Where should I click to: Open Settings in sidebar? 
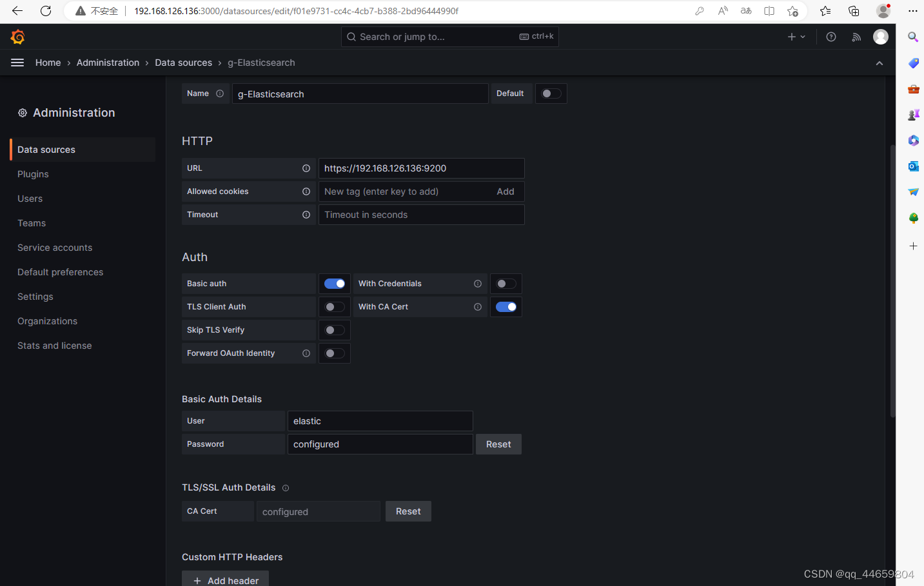[35, 297]
